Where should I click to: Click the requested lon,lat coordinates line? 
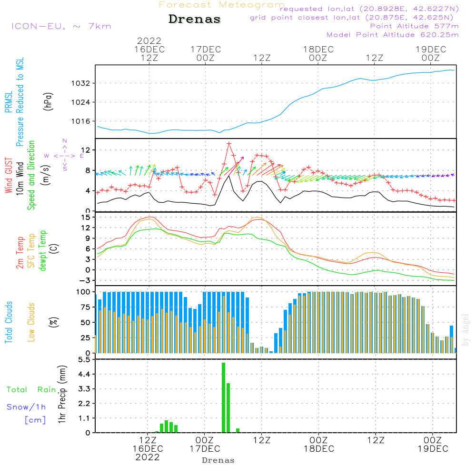click(x=369, y=9)
